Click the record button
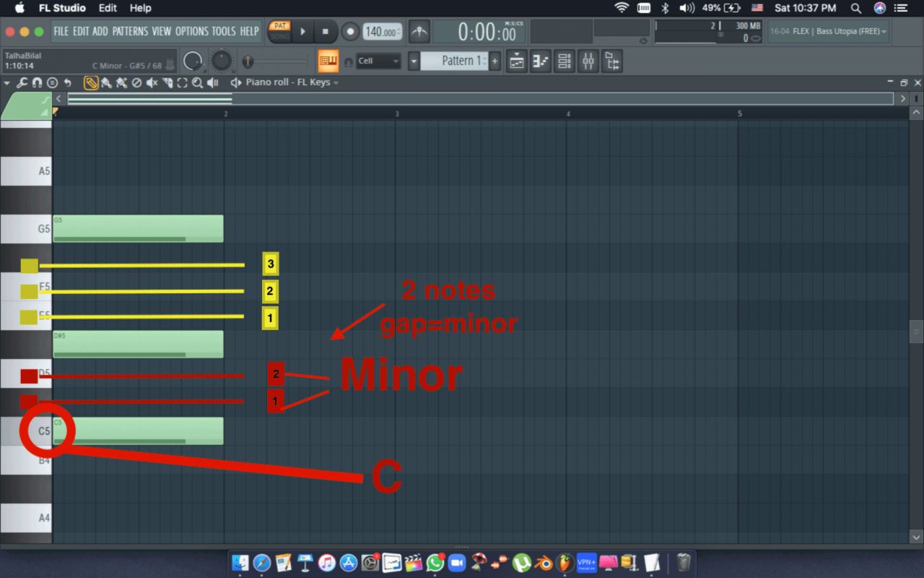924x578 pixels. pyautogui.click(x=350, y=32)
